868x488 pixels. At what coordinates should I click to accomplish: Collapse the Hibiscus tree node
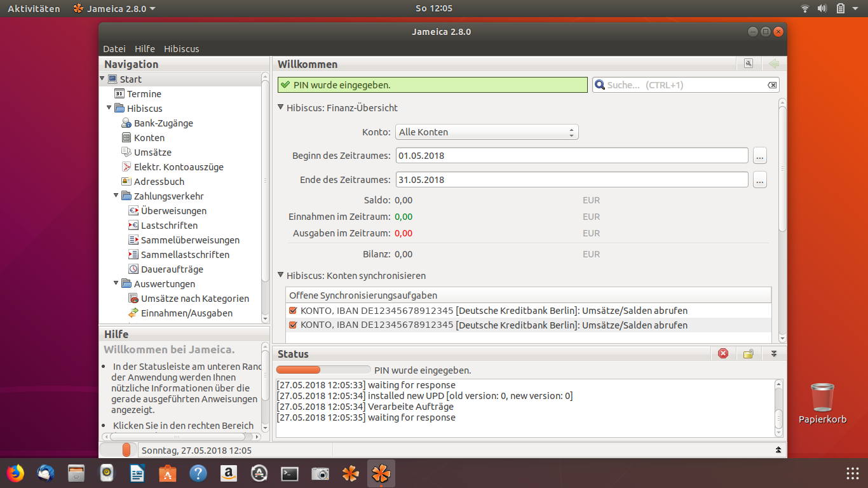pos(109,108)
